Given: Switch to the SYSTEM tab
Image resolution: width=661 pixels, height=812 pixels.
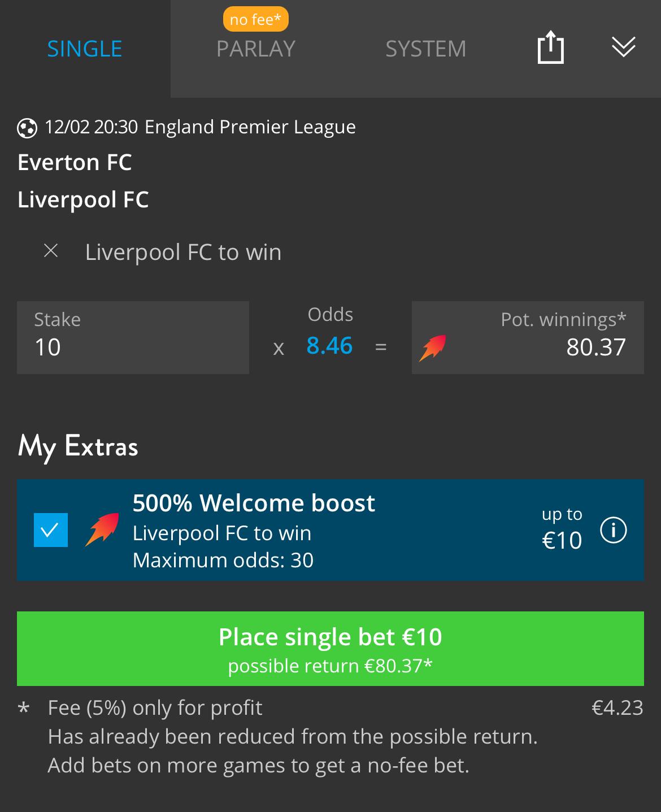Looking at the screenshot, I should point(425,49).
